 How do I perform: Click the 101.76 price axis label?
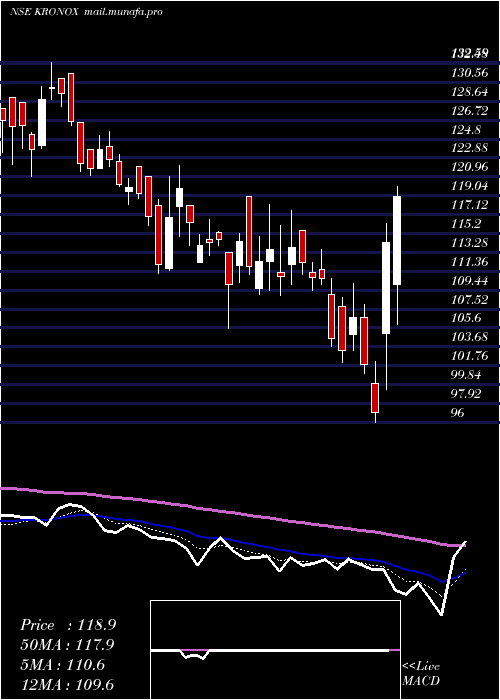coord(470,356)
